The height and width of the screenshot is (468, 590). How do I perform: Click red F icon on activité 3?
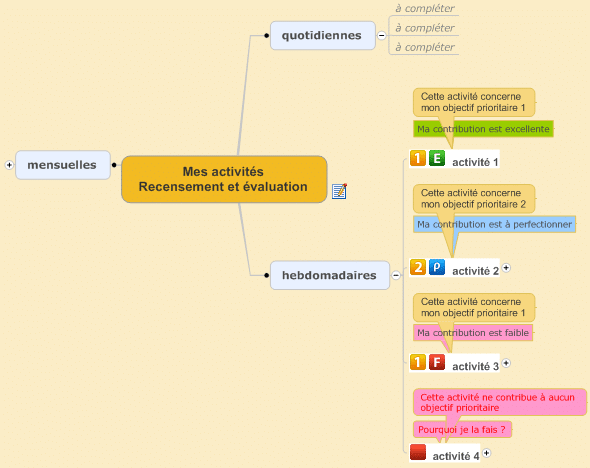click(437, 362)
